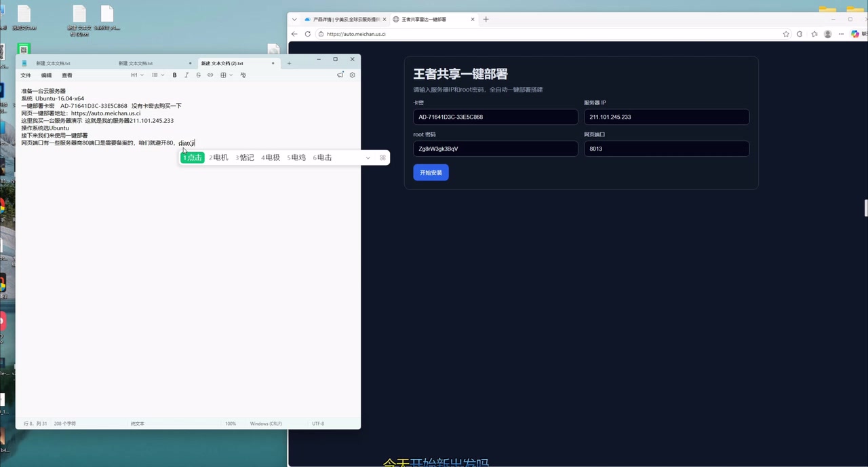Viewport: 868px width, 467px height.
Task: Choose IME candidate 2电机
Action: click(218, 157)
